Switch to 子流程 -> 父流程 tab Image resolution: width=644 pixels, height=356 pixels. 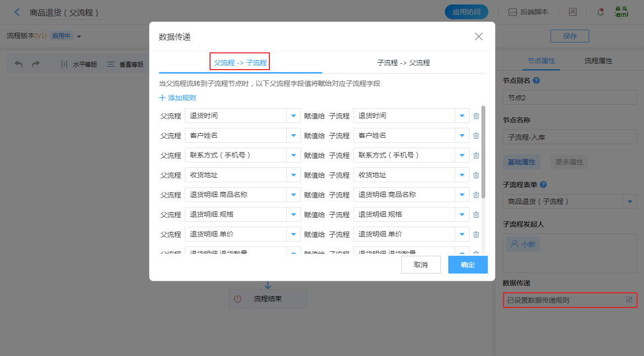coord(403,63)
